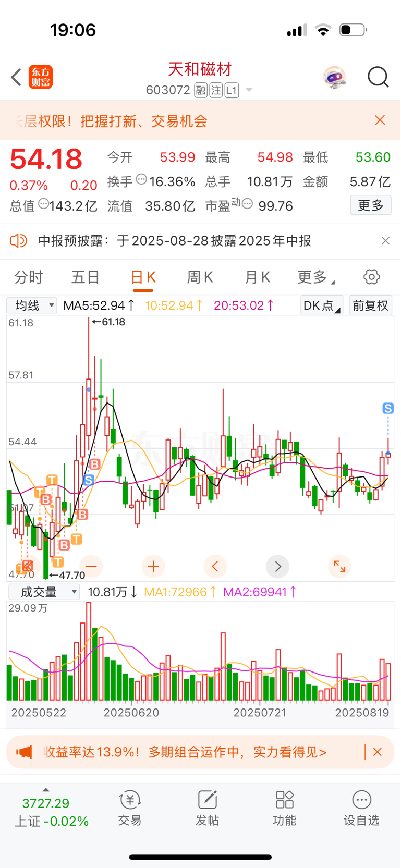Open the 把握打新、交易机会 banner

tap(143, 121)
